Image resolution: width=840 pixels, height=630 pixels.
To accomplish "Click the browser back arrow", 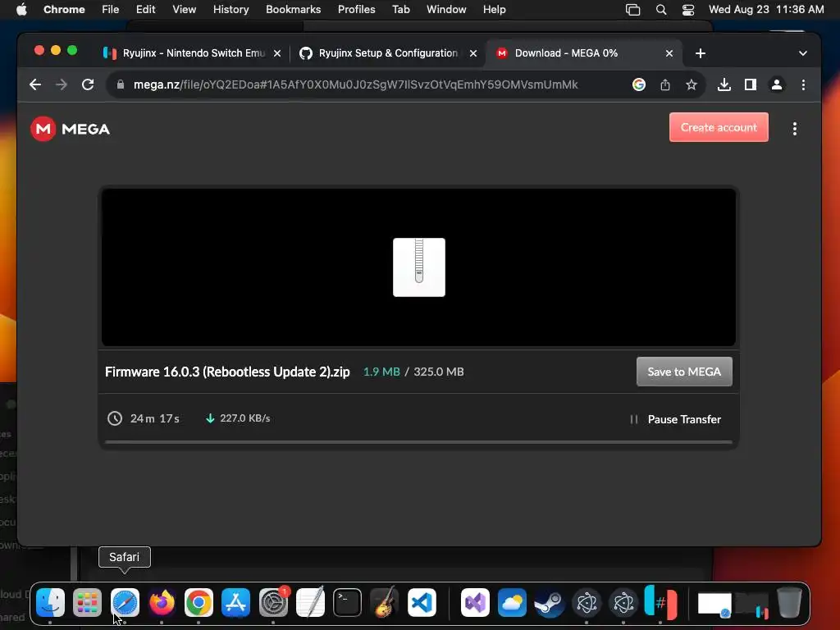I will [x=35, y=84].
